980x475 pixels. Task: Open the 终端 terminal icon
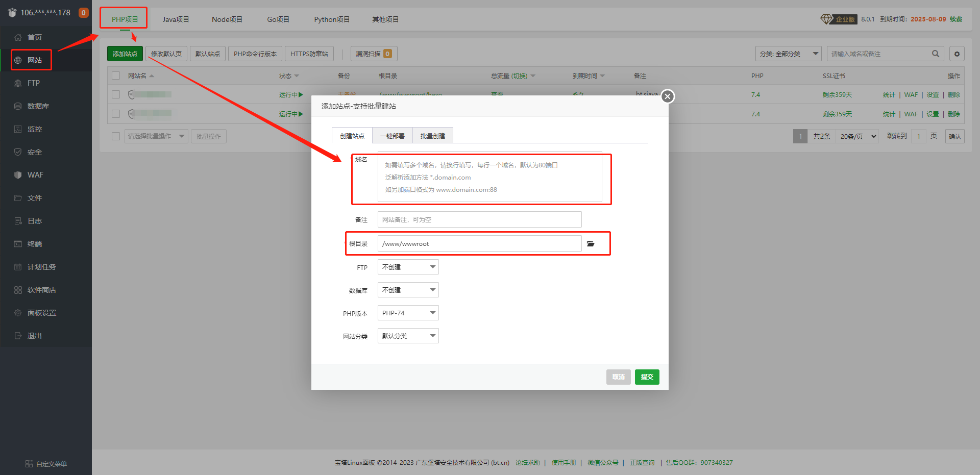point(18,244)
